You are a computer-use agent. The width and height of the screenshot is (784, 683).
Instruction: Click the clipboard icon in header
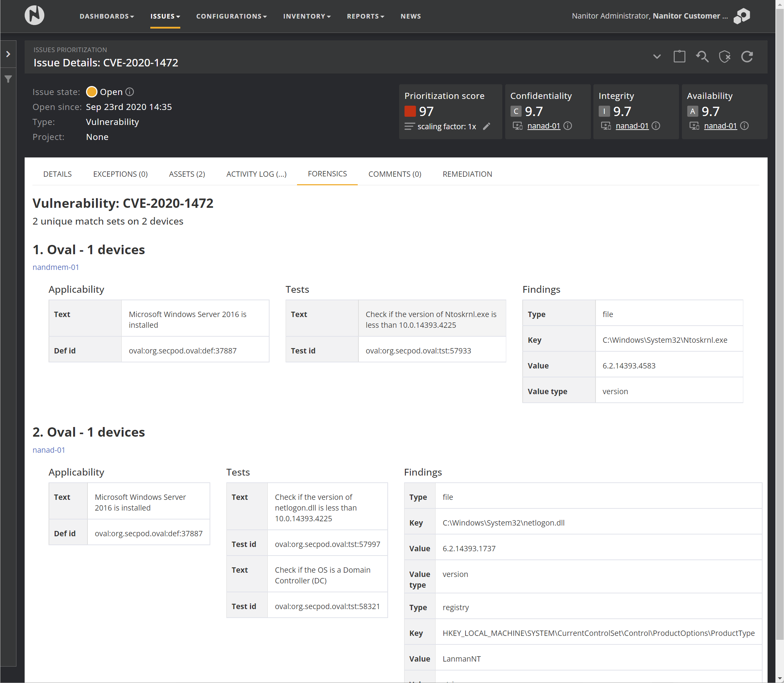679,57
